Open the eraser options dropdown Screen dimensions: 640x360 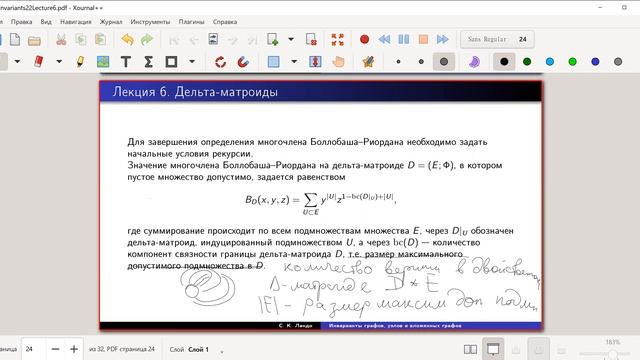point(59,62)
